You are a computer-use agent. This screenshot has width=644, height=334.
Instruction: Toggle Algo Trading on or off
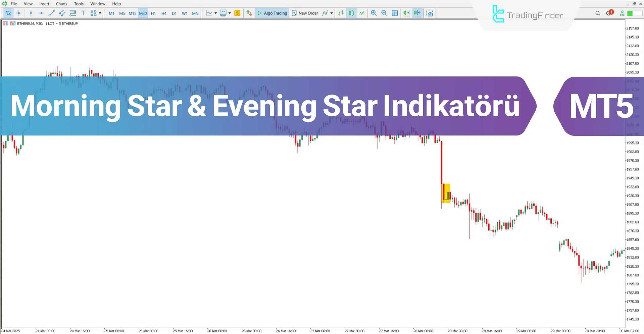pos(272,13)
